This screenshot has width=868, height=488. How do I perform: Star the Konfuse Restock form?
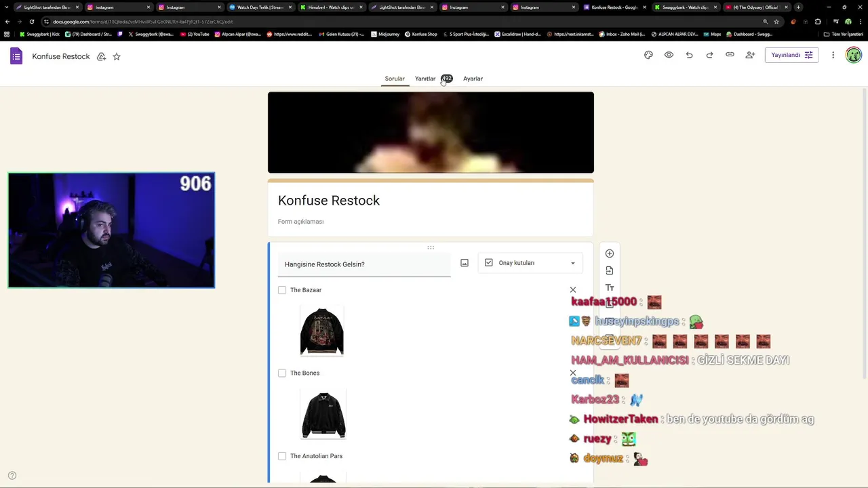click(117, 56)
